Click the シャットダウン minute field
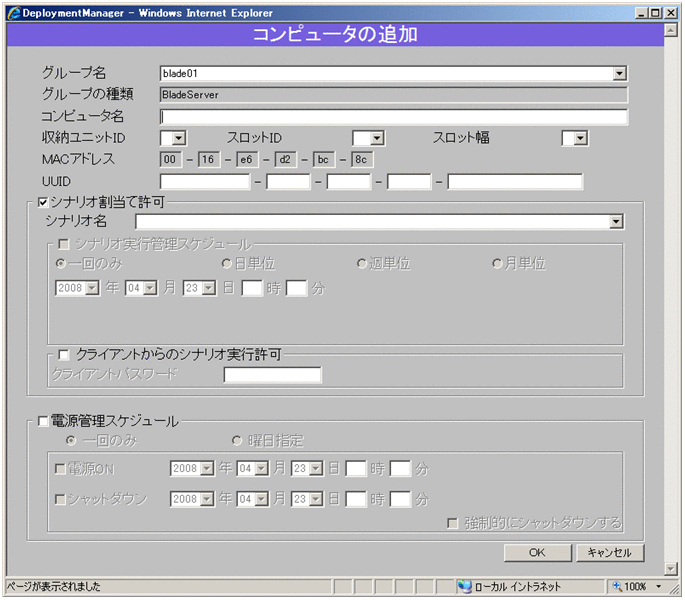Image resolution: width=685 pixels, height=600 pixels. [x=401, y=499]
